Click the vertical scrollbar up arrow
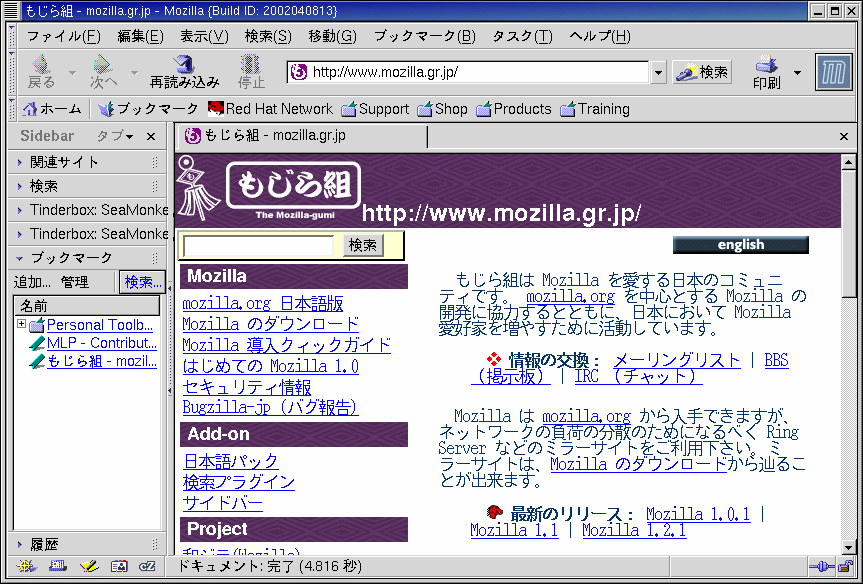The image size is (863, 584). point(848,161)
